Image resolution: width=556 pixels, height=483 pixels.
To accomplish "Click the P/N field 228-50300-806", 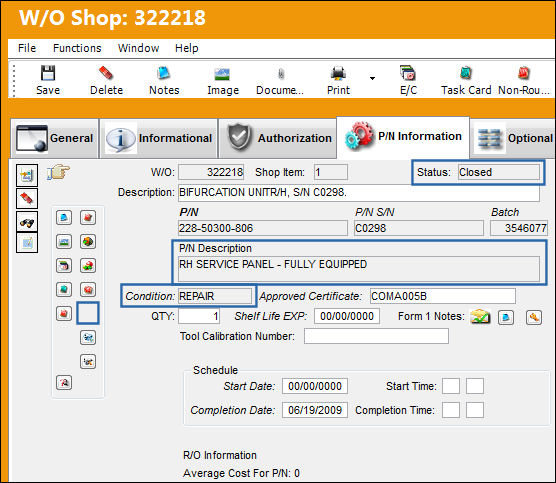I will coord(263,228).
